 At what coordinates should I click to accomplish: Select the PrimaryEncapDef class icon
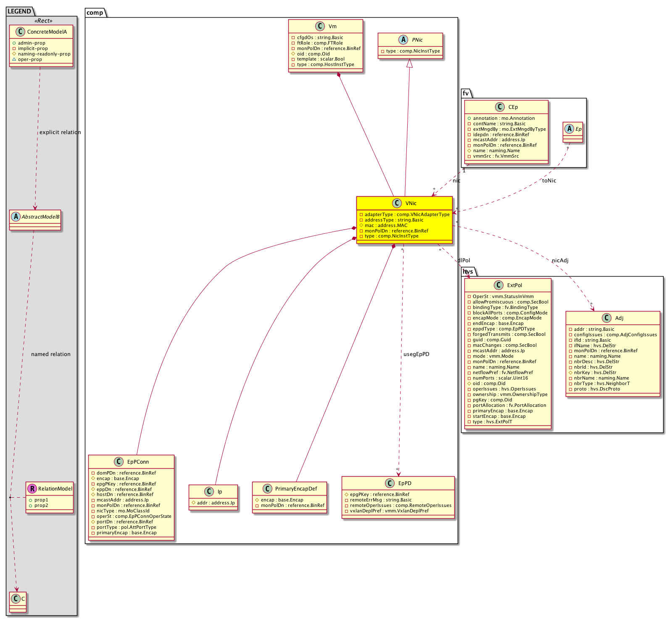click(x=267, y=489)
